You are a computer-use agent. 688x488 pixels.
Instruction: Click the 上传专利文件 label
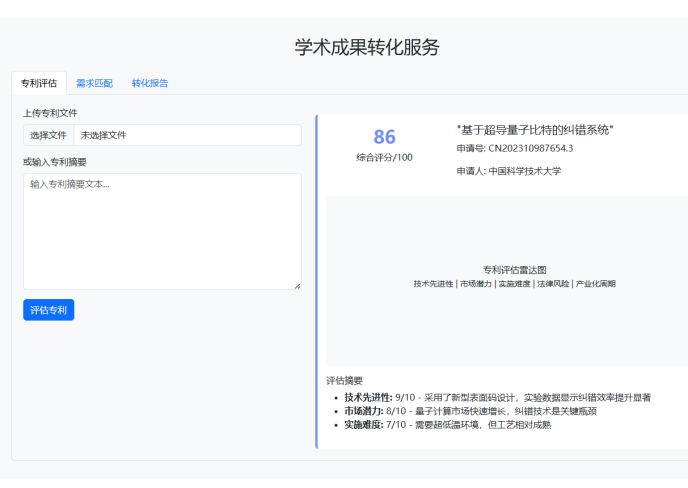tap(50, 113)
